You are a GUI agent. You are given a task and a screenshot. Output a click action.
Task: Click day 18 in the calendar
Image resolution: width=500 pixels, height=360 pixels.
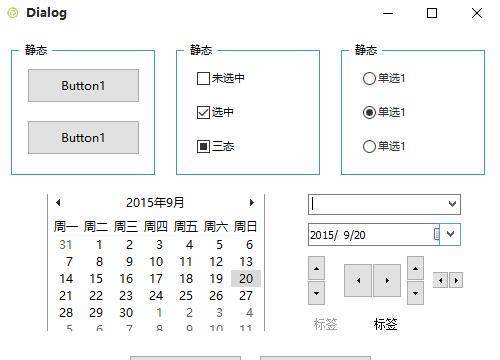coord(186,279)
